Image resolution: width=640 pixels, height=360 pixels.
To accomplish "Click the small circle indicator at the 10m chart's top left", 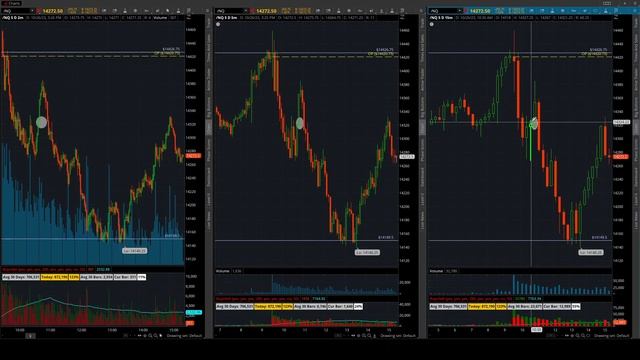I will tap(431, 24).
